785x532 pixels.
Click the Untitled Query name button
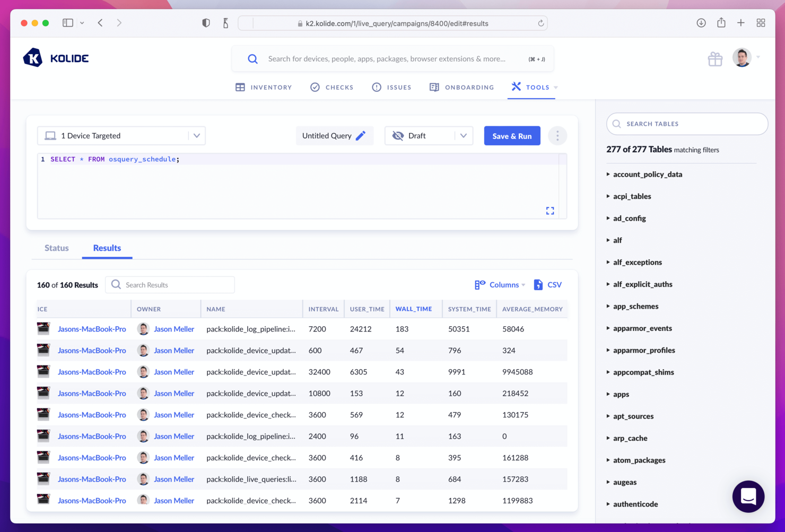pyautogui.click(x=334, y=136)
